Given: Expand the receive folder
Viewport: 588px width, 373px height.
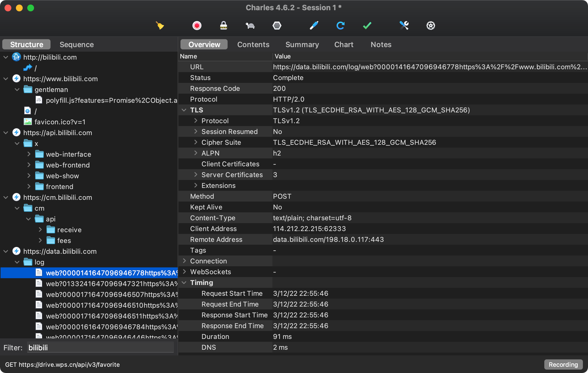Looking at the screenshot, I should tap(40, 230).
